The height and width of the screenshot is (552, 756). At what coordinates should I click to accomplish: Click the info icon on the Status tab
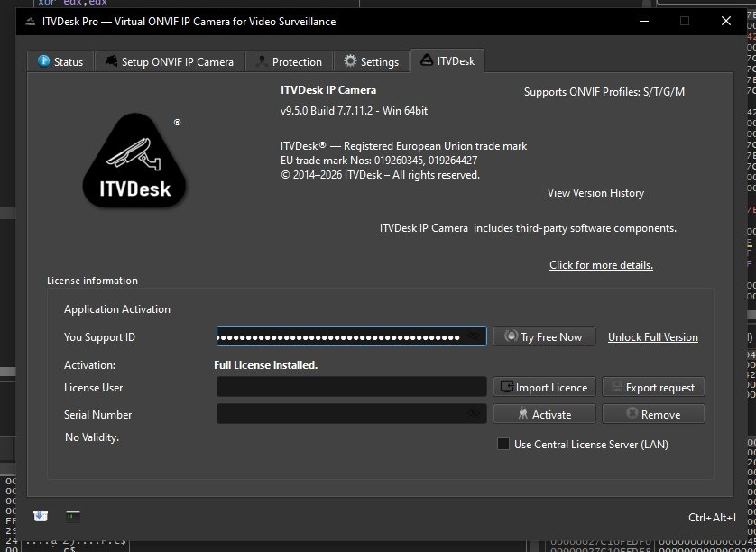(x=43, y=61)
